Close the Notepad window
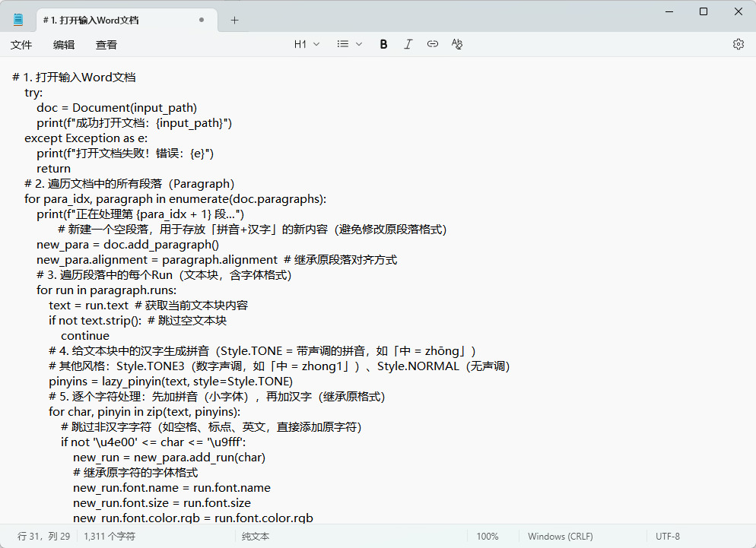Viewport: 756px width, 548px height. coord(739,11)
